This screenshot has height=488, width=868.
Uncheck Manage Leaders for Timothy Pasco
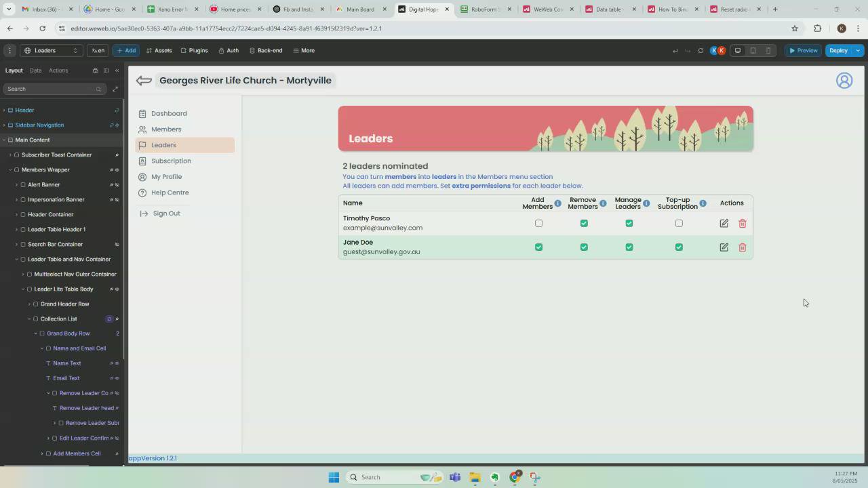[629, 224]
